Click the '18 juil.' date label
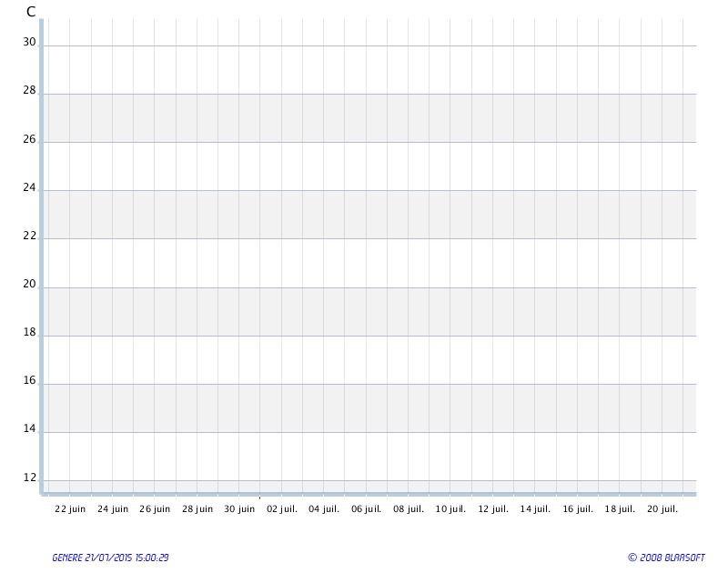Viewport: 728px width, 573px height. [x=620, y=509]
